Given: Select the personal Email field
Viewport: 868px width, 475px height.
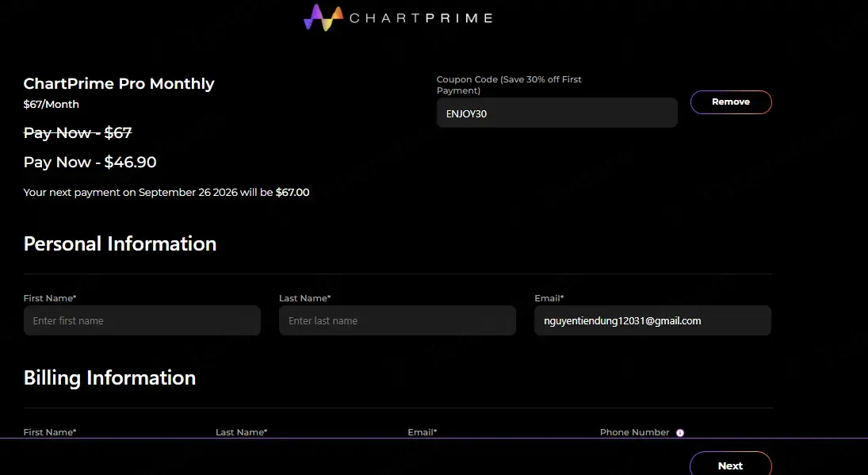Looking at the screenshot, I should coord(652,320).
